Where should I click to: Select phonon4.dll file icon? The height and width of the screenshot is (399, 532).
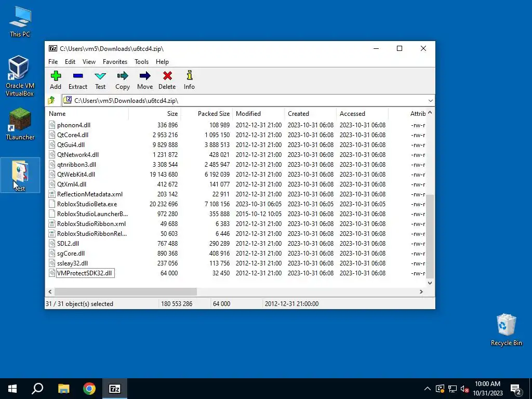[x=51, y=125]
